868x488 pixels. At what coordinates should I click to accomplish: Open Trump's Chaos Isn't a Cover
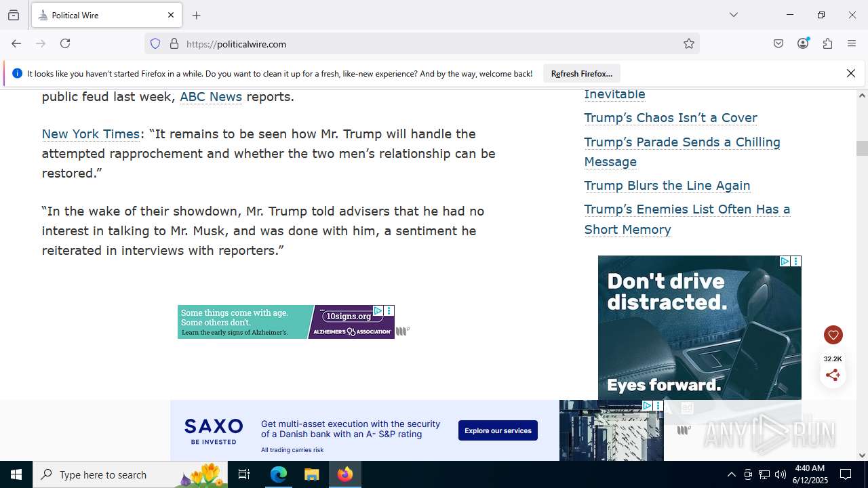coord(671,118)
